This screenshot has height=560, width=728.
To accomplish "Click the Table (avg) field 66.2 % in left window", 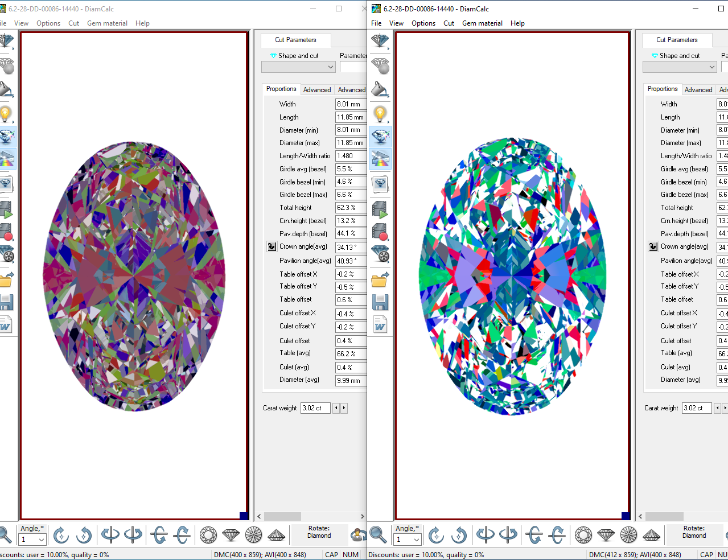I will click(351, 354).
